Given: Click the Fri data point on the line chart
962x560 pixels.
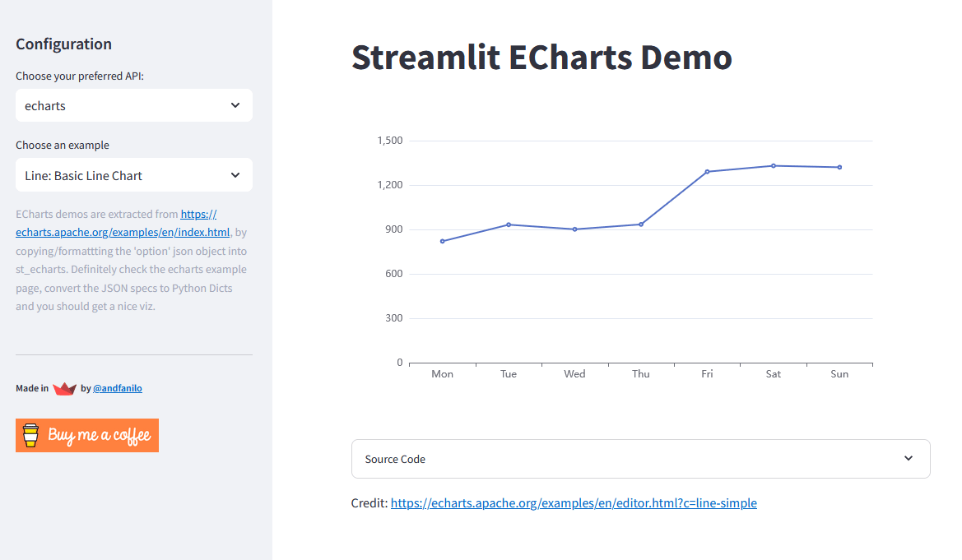Looking at the screenshot, I should (708, 172).
